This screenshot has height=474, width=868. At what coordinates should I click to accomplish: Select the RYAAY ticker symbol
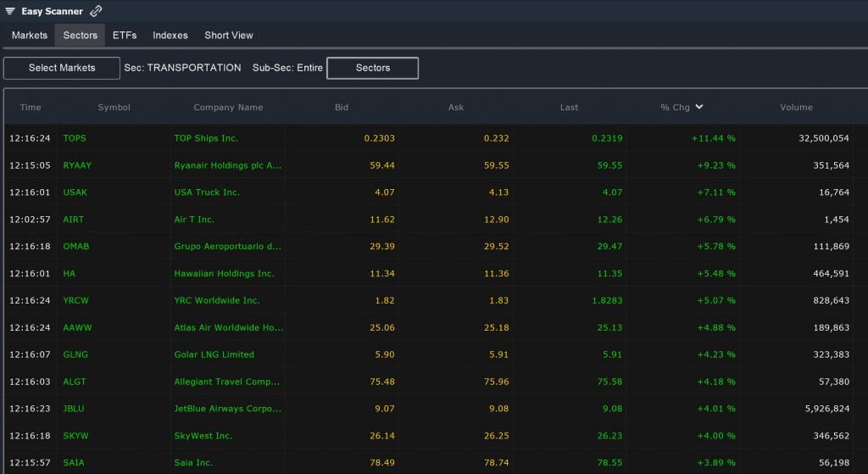[77, 165]
